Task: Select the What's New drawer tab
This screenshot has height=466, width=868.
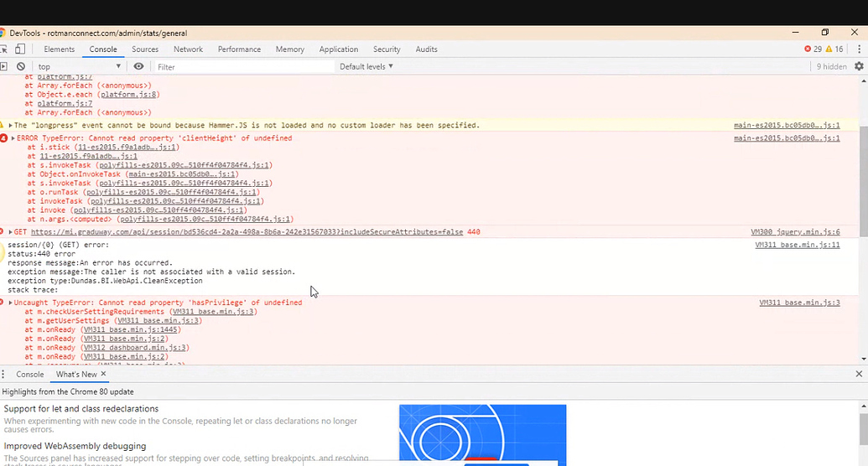Action: [76, 374]
